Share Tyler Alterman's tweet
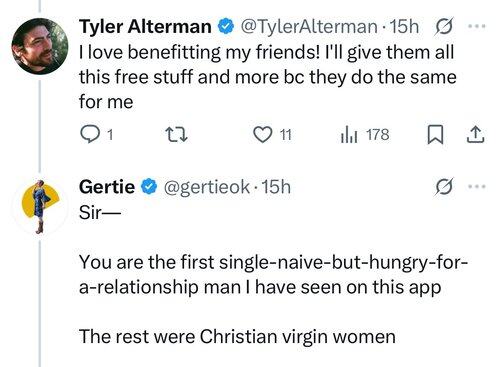Image resolution: width=500 pixels, height=367 pixels. (x=475, y=135)
